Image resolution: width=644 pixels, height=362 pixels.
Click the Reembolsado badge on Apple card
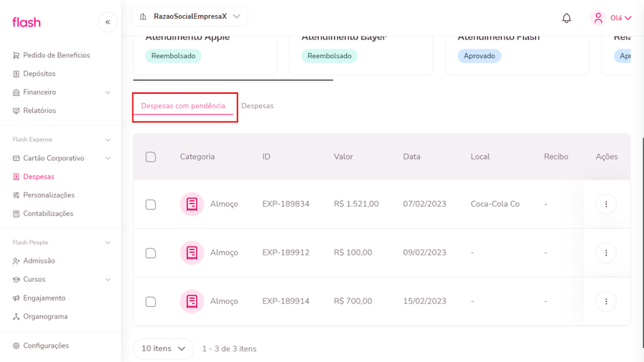(x=173, y=57)
